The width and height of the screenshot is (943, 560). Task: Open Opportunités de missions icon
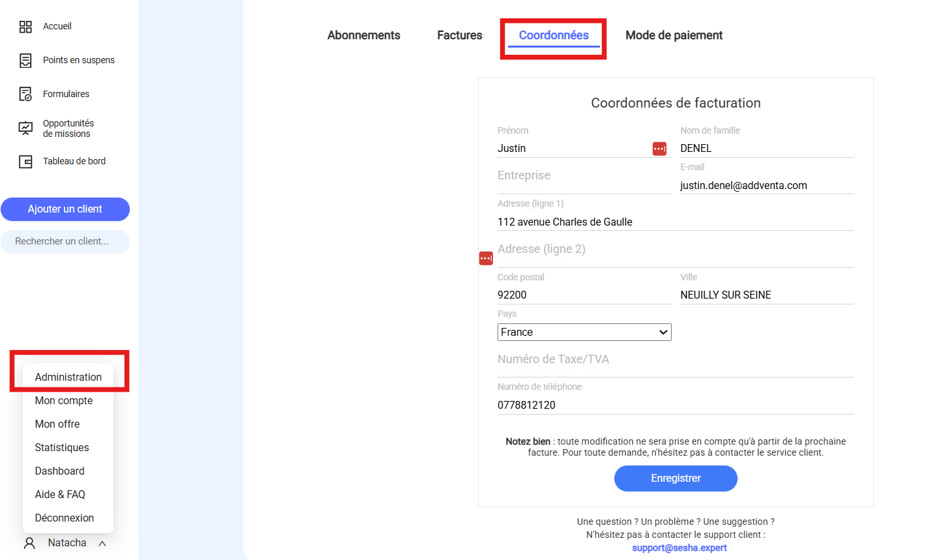(x=25, y=128)
